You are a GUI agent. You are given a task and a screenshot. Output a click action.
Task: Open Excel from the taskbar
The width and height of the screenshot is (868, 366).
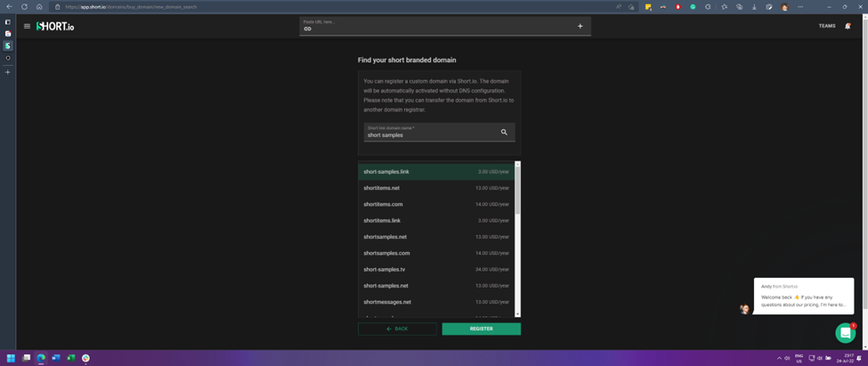click(71, 358)
